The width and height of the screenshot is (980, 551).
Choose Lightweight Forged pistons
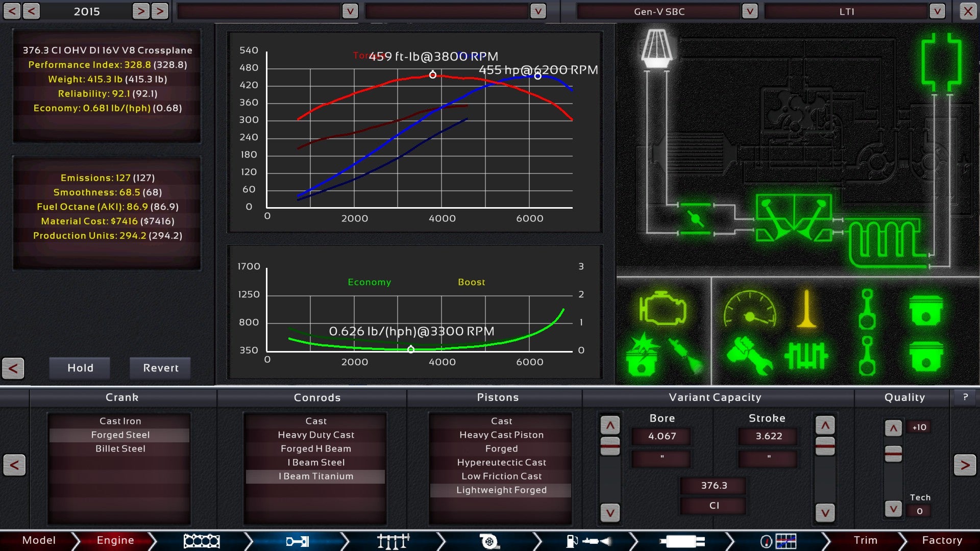501,490
